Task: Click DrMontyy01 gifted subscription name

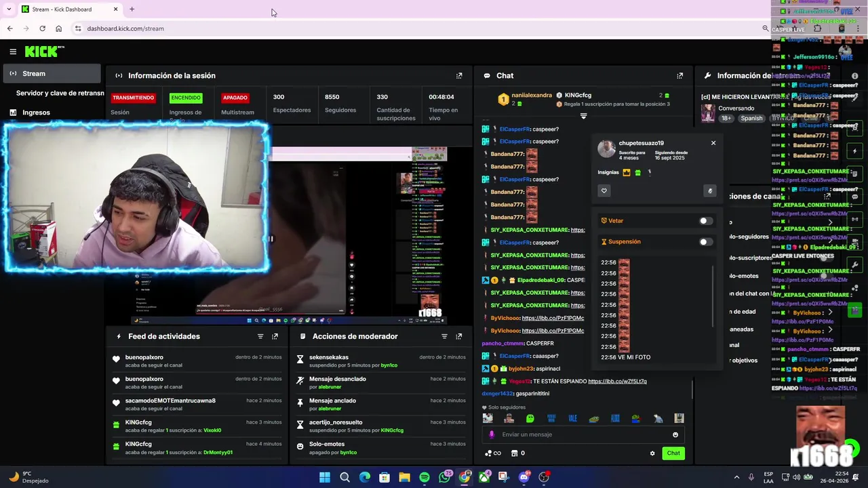Action: click(x=218, y=452)
